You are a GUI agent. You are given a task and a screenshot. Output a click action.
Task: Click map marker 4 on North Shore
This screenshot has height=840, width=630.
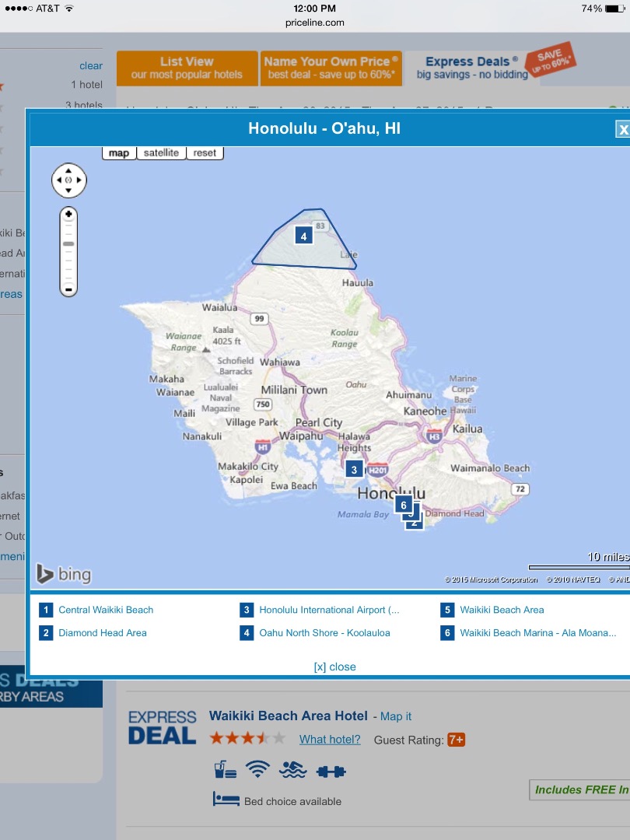pos(304,236)
